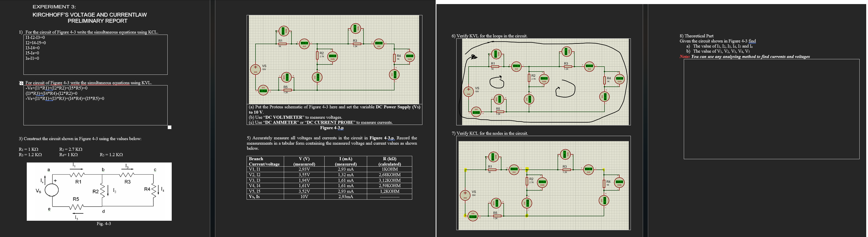This screenshot has height=237, width=868.
Task: Select the Proteus schematic image on page two
Action: point(334,60)
